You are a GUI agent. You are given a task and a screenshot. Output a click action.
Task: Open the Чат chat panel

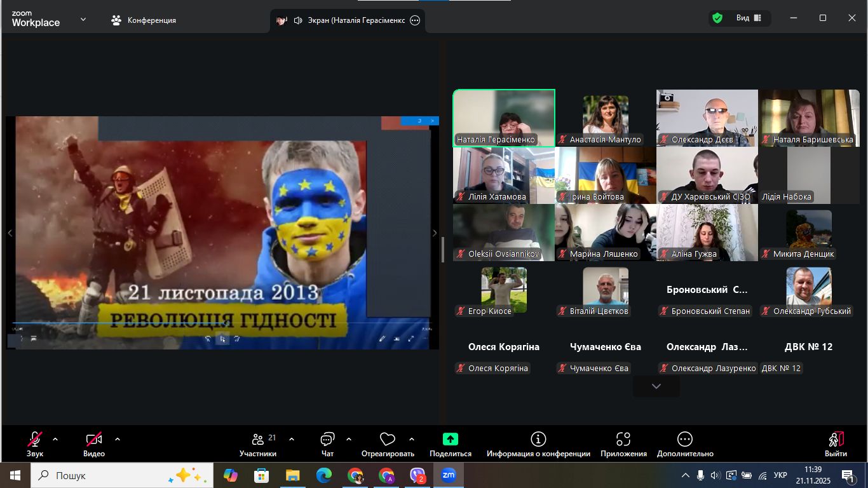click(x=327, y=439)
